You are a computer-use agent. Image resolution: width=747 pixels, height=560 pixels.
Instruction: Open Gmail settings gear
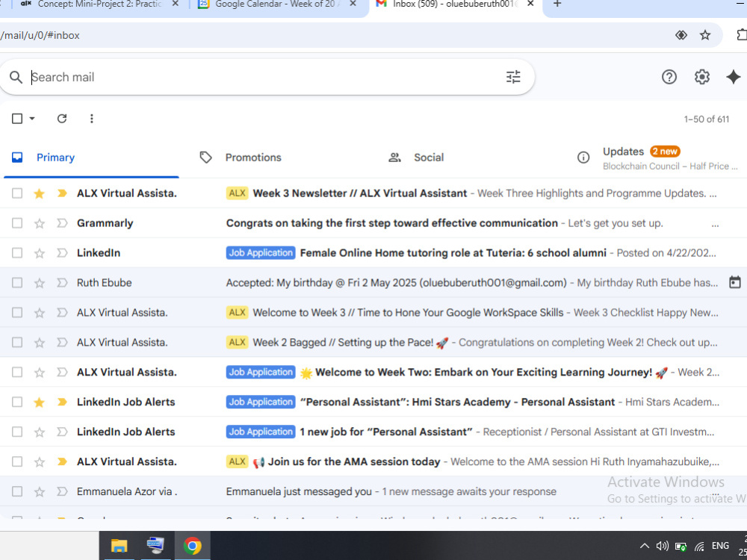[701, 77]
